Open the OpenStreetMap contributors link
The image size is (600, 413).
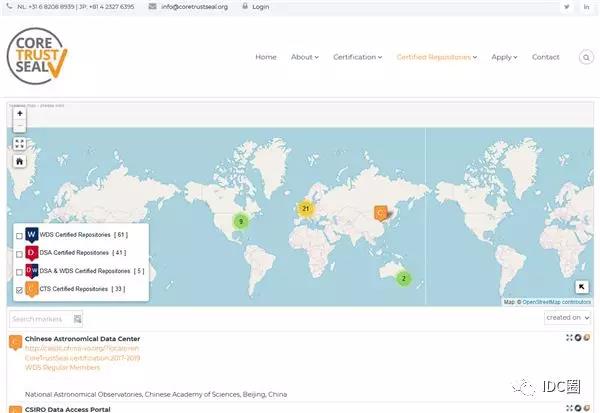[556, 302]
